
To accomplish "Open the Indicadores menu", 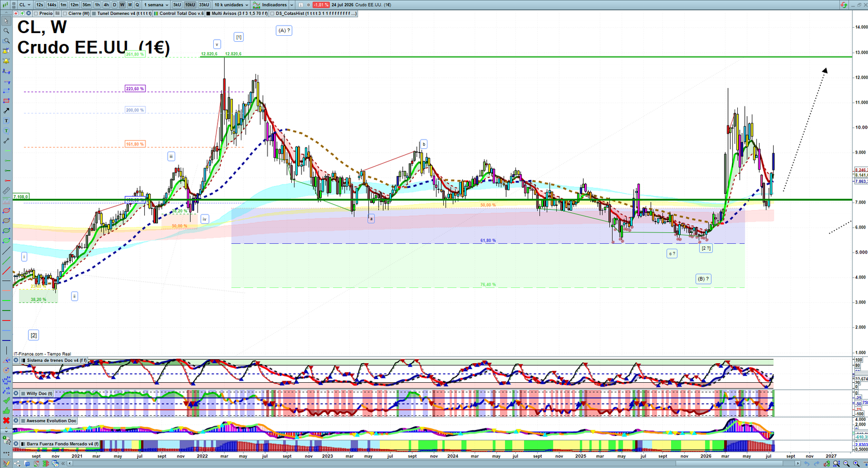I will coord(270,4).
